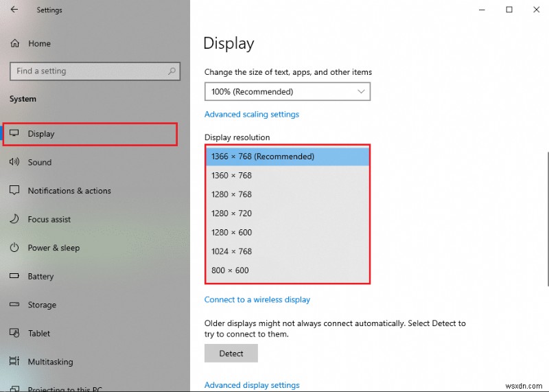This screenshot has width=549, height=392.
Task: Click the Sound speaker icon
Action: [x=14, y=162]
